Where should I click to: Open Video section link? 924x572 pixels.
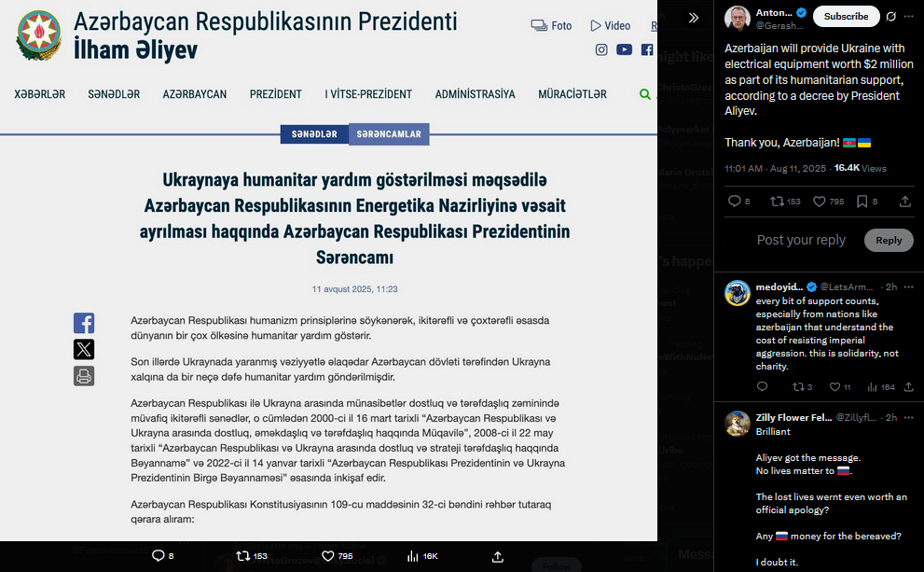tap(611, 25)
